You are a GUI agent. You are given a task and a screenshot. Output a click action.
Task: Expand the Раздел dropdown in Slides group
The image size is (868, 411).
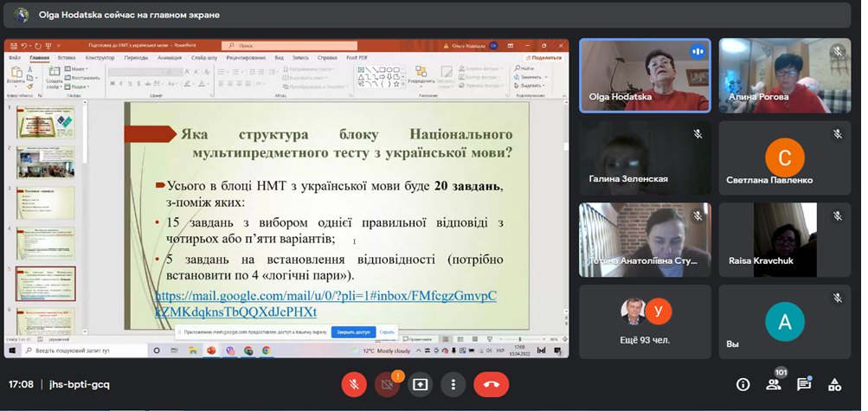(x=79, y=87)
